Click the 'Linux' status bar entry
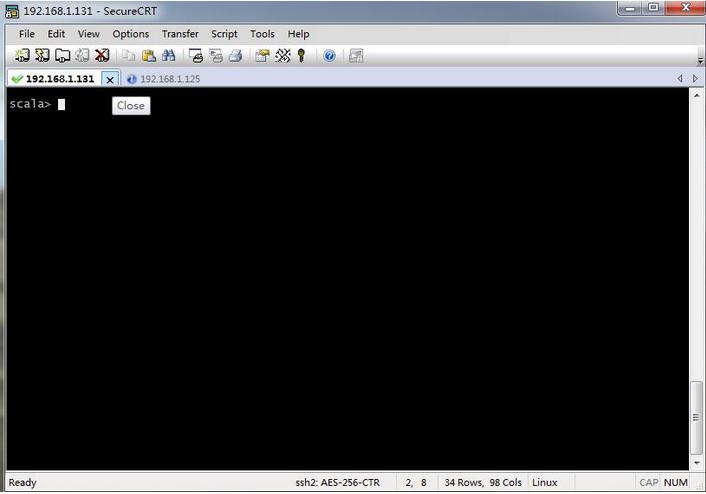 point(544,482)
